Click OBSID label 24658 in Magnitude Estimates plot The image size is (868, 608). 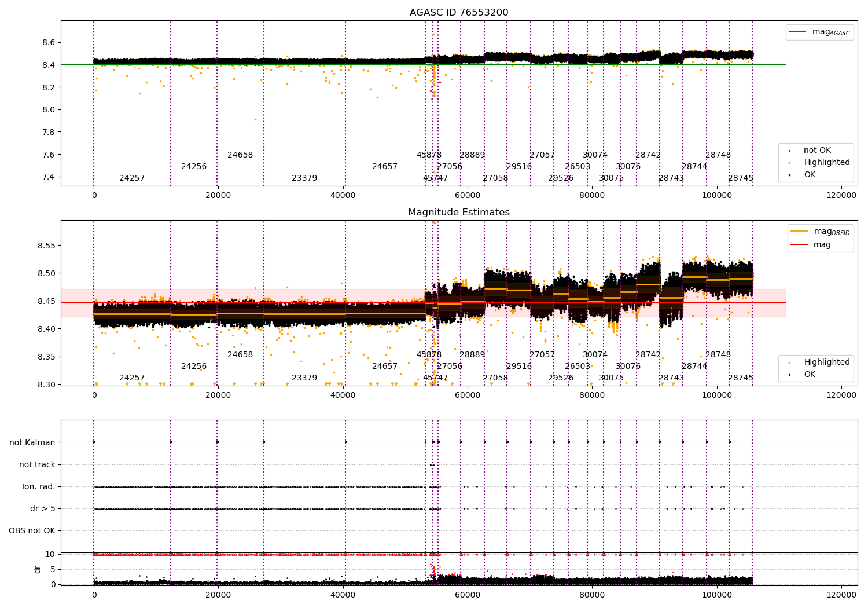click(x=240, y=355)
